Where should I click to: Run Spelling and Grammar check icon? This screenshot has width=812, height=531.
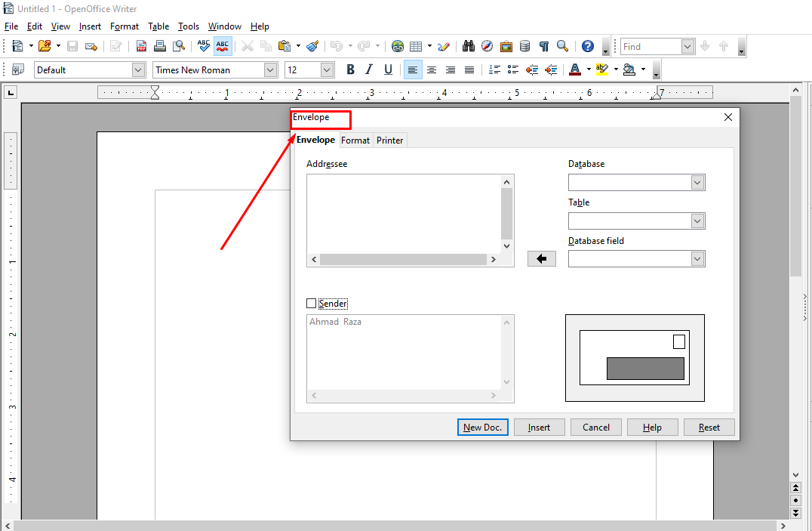204,46
